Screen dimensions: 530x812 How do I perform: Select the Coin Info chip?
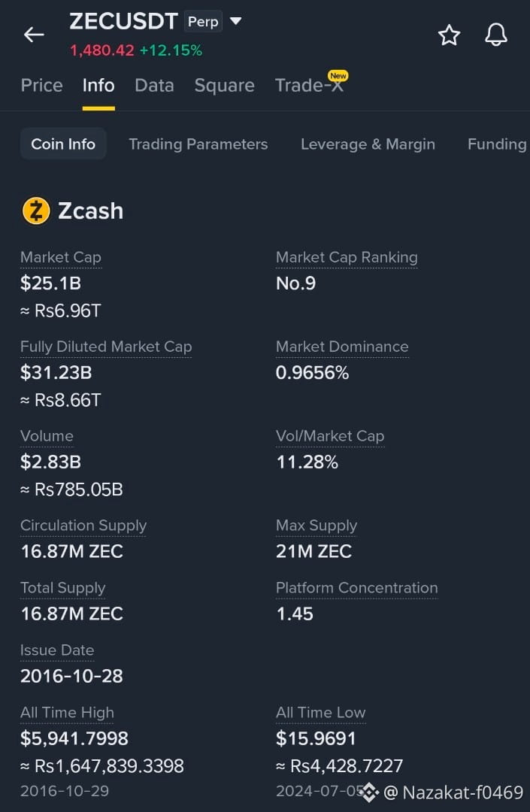[x=63, y=144]
